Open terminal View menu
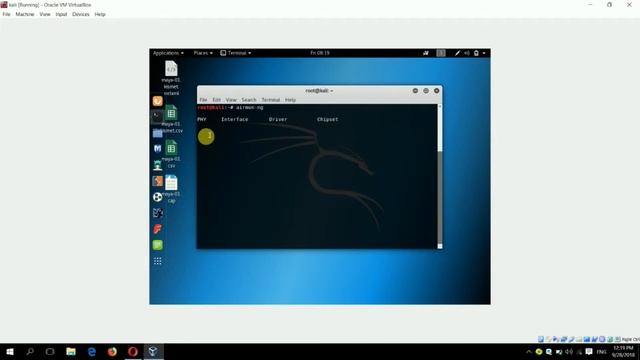640x360 pixels. point(231,100)
